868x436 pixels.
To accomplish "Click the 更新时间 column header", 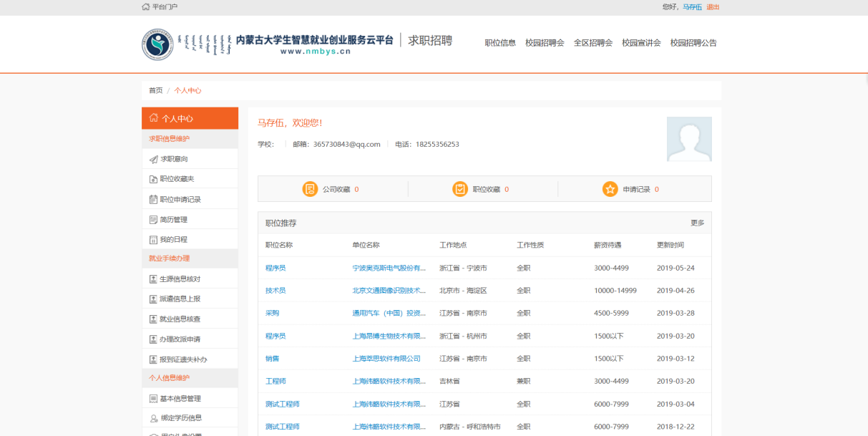I will tap(670, 245).
